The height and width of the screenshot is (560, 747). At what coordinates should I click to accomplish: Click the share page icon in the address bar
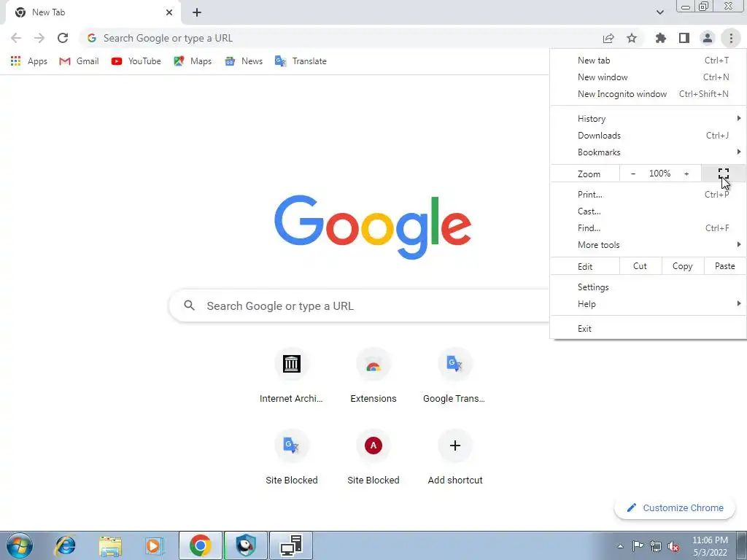coord(608,38)
